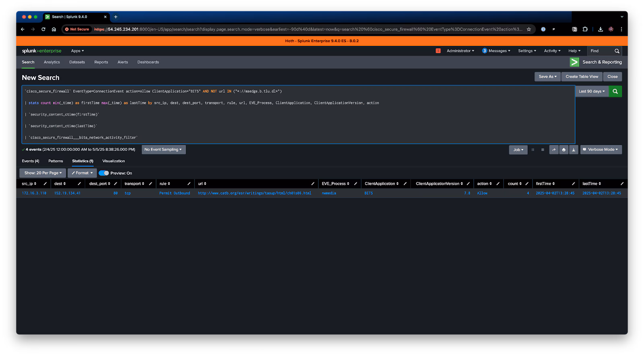This screenshot has height=356, width=644.
Task: Open the Dashboards navigation tab
Action: coord(148,62)
